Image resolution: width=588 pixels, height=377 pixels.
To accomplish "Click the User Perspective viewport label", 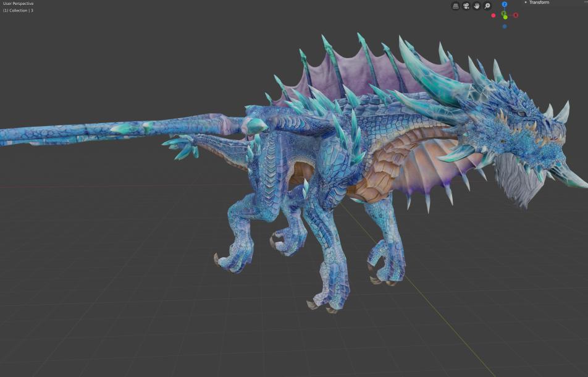I will point(18,3).
